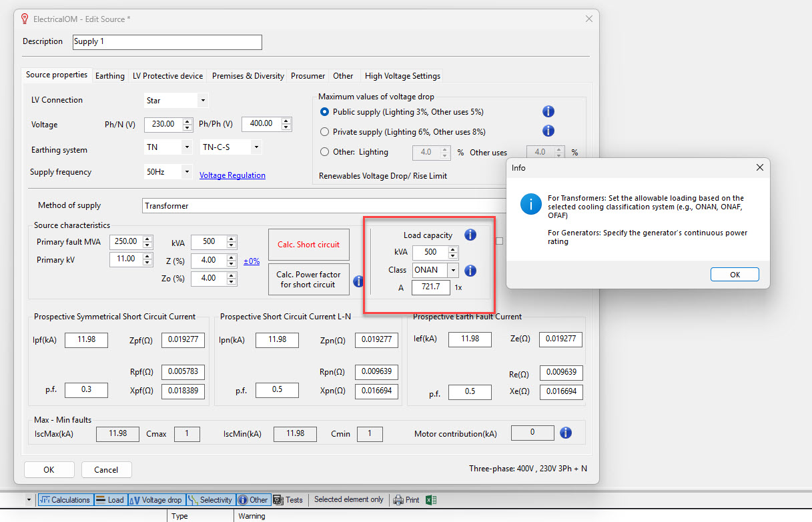Switch to the Earthing tab
The height and width of the screenshot is (522, 812).
click(109, 75)
